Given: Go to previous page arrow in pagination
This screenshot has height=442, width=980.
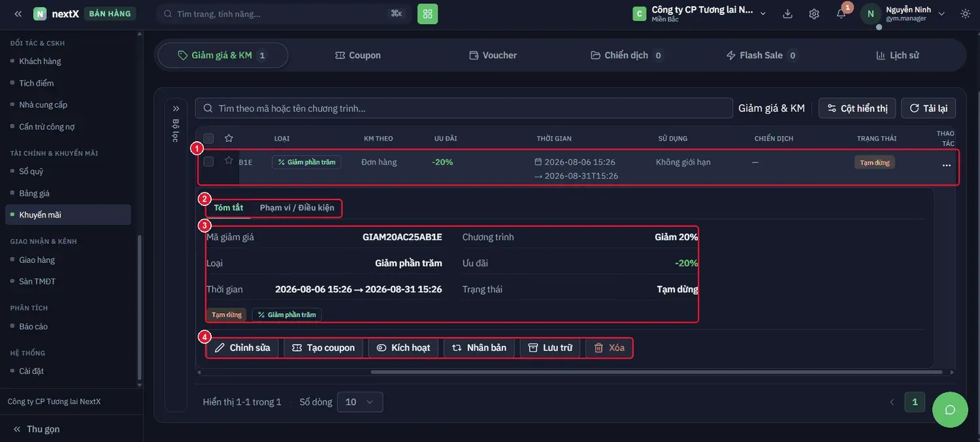Looking at the screenshot, I should (x=892, y=402).
